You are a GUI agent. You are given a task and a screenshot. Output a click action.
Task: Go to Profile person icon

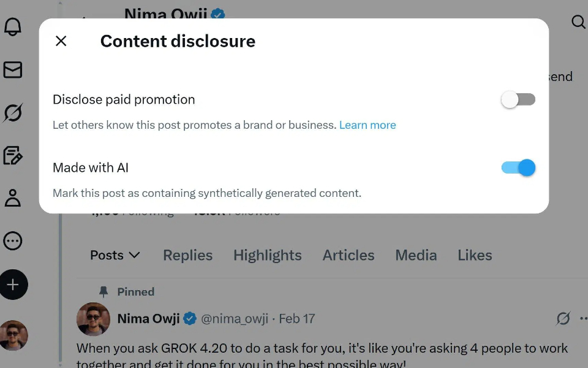[13, 198]
